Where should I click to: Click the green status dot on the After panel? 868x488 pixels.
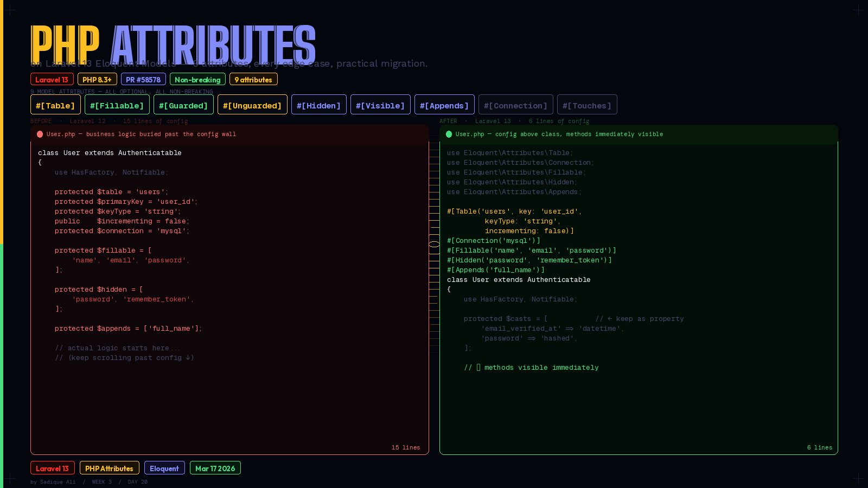click(448, 134)
